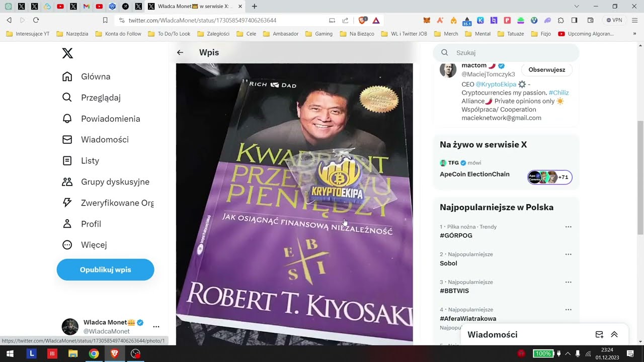
Task: Switch to the ChatGPT tab
Action: pyautogui.click(x=8, y=7)
